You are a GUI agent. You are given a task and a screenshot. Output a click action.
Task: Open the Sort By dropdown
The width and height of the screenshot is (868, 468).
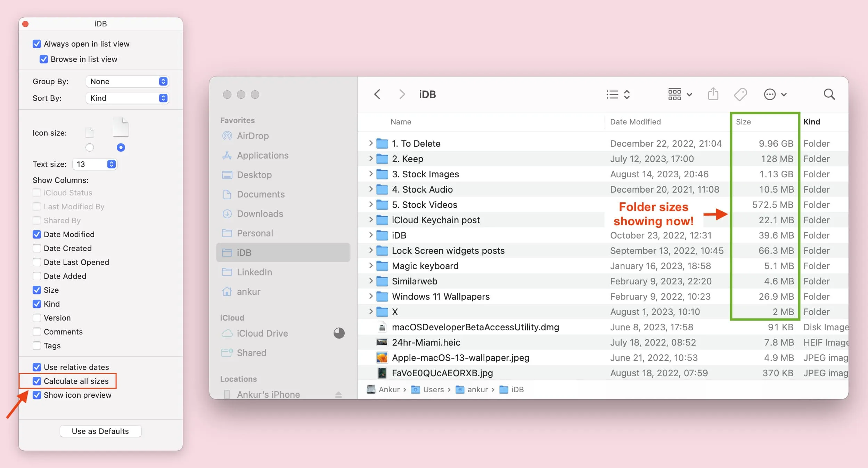[x=126, y=97]
